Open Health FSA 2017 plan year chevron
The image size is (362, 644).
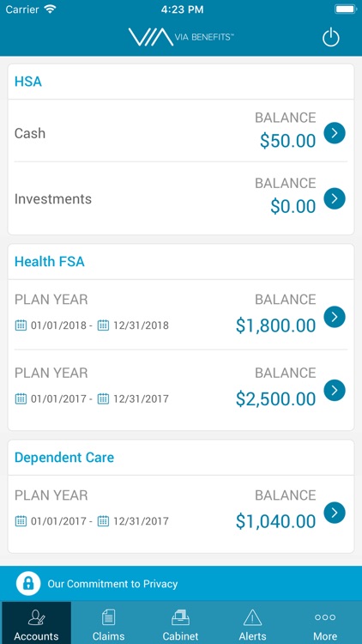335,390
